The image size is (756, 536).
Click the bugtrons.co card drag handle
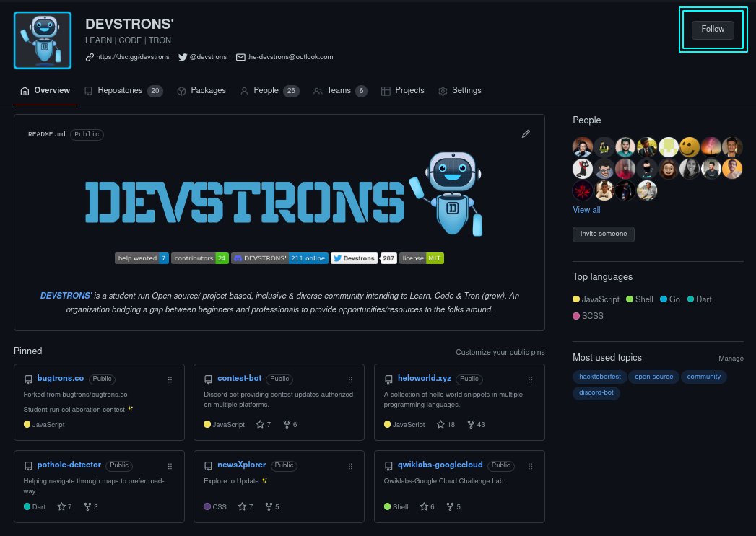170,379
